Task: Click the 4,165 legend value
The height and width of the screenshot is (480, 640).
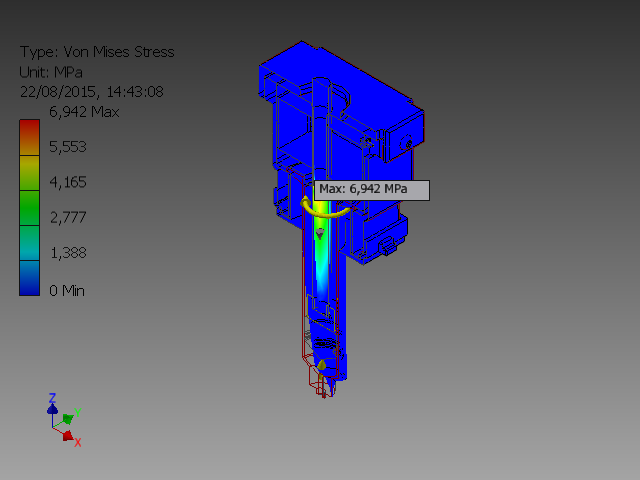Action: tap(68, 182)
